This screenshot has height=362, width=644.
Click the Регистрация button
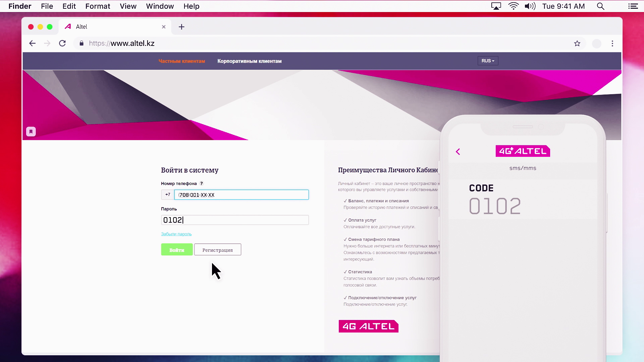(217, 250)
